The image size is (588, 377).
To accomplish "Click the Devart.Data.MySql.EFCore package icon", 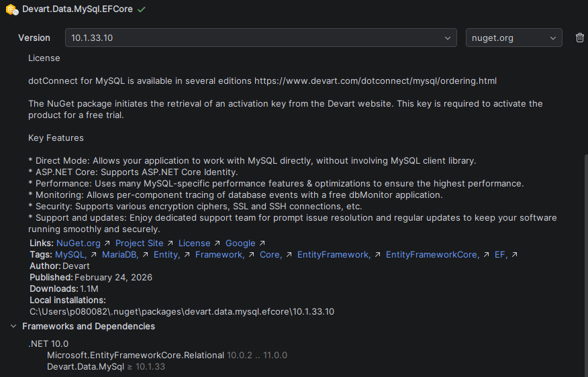I will 12,10.
